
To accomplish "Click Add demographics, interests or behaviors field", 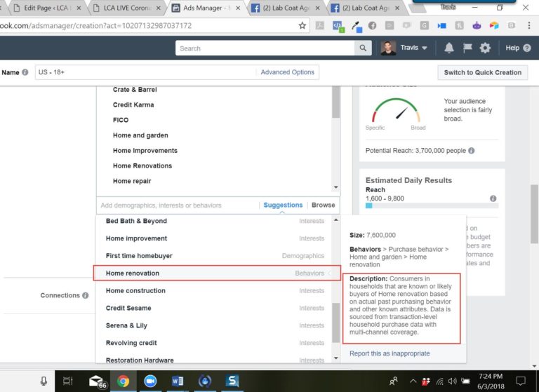I will [x=178, y=205].
